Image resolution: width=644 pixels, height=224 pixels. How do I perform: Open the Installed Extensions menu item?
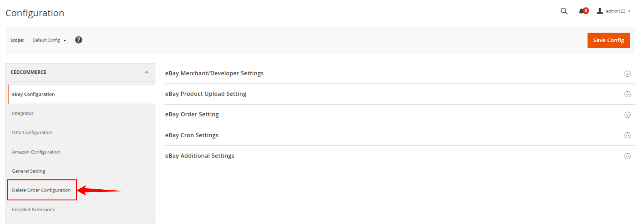[x=34, y=209]
